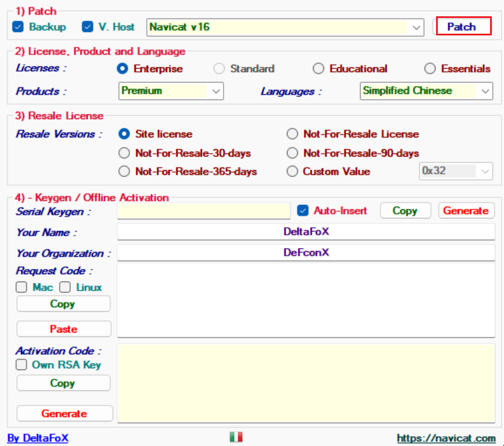This screenshot has height=446, width=504.
Task: Disable the Auto-Insert checkbox
Action: coord(303,211)
